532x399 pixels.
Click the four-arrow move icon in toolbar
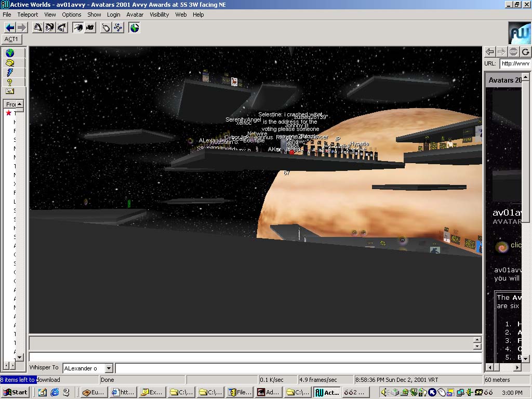click(x=118, y=28)
